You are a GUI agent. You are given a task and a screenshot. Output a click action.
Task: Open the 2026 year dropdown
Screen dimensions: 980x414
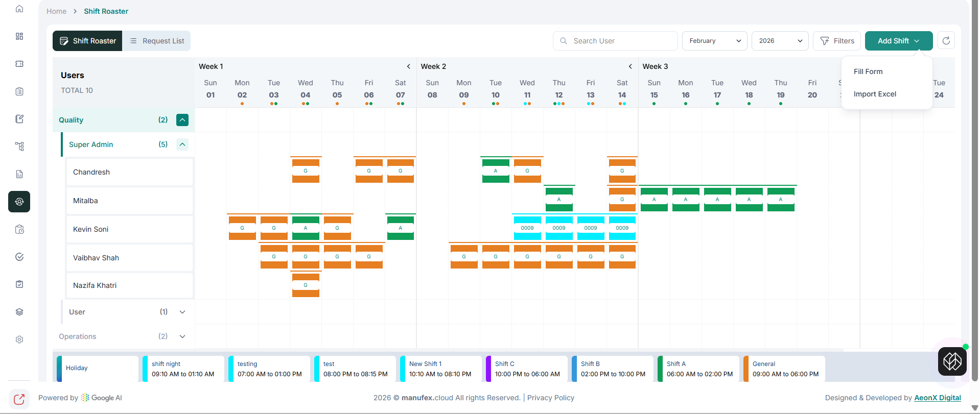[x=780, y=41]
